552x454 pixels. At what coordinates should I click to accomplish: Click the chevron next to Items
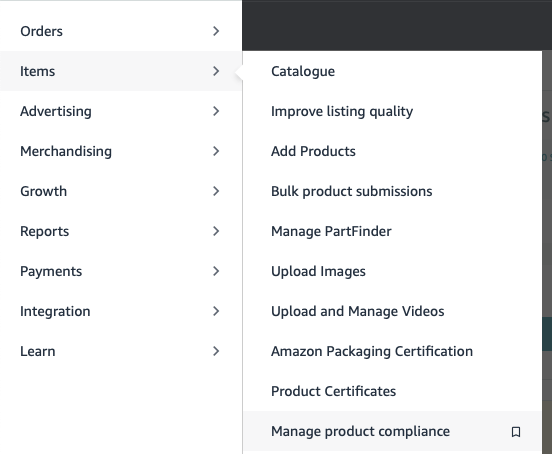(x=216, y=71)
